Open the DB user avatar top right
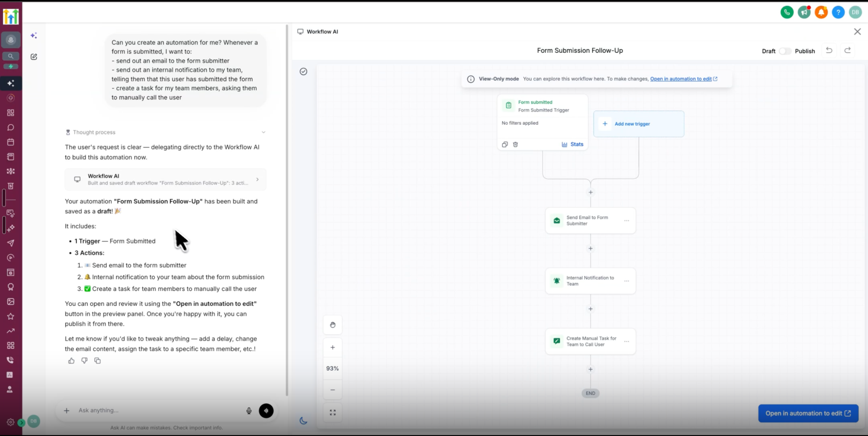The height and width of the screenshot is (436, 868). pos(855,12)
